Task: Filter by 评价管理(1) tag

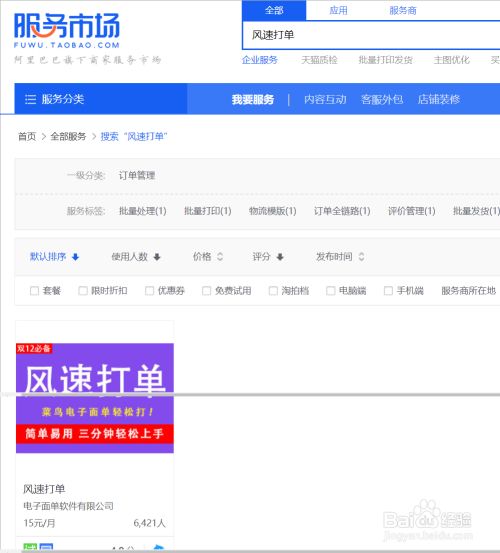Action: [411, 211]
